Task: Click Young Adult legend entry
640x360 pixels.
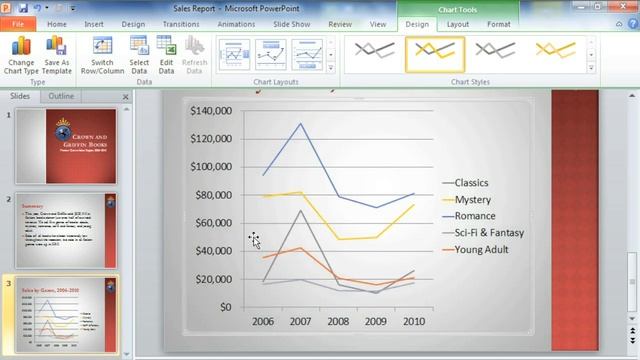Action: [x=476, y=249]
